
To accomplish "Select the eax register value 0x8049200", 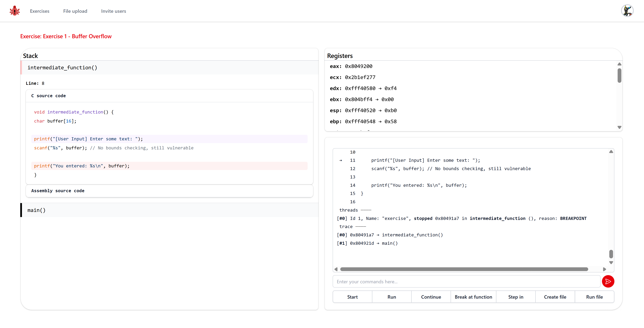I will (x=358, y=66).
